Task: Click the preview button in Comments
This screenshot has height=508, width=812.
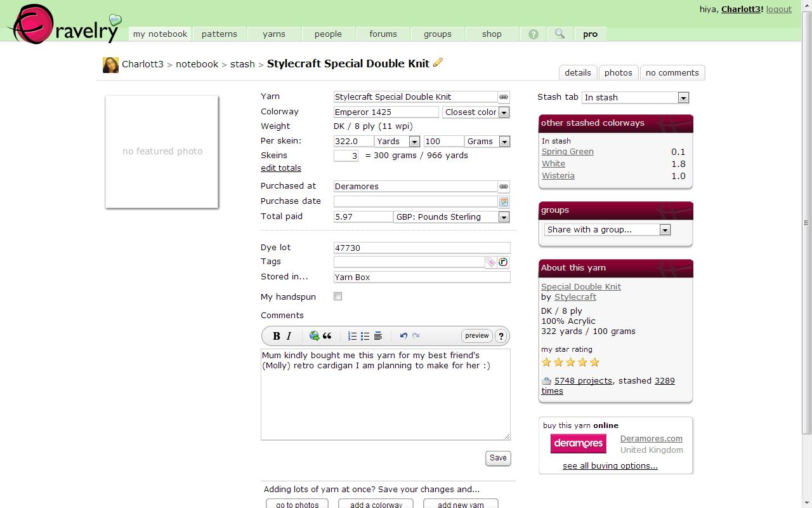Action: coord(477,336)
